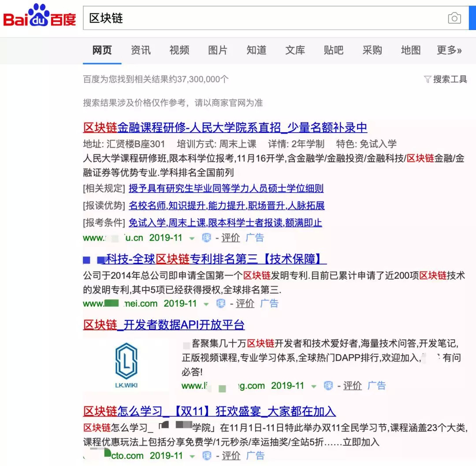Click 评价 link in the mei.com result
The height and width of the screenshot is (466, 476).
point(245,304)
